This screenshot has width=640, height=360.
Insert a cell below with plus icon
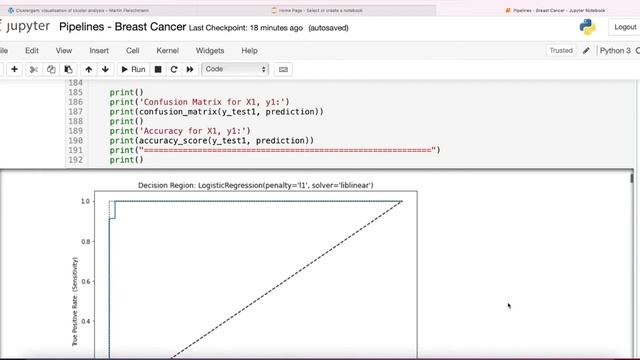tap(14, 69)
